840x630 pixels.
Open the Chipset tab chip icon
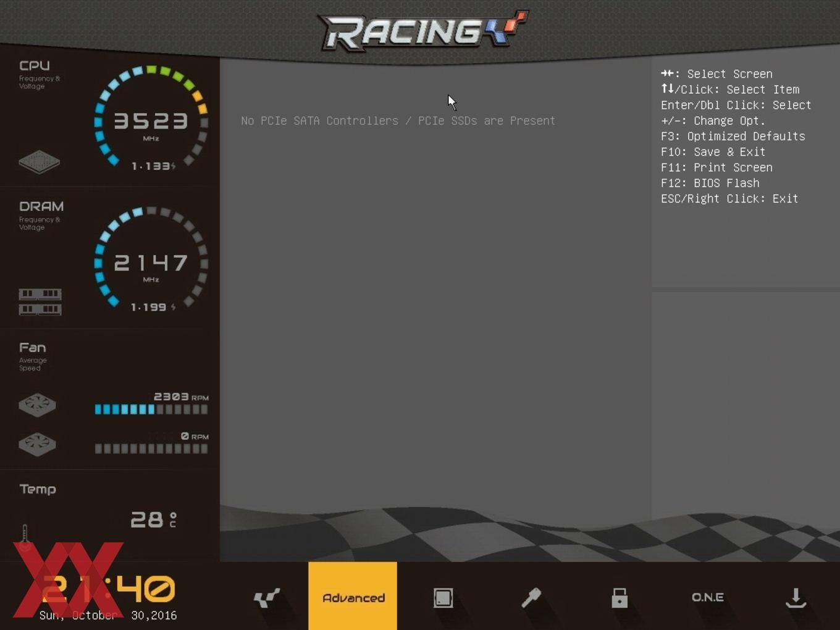click(443, 597)
